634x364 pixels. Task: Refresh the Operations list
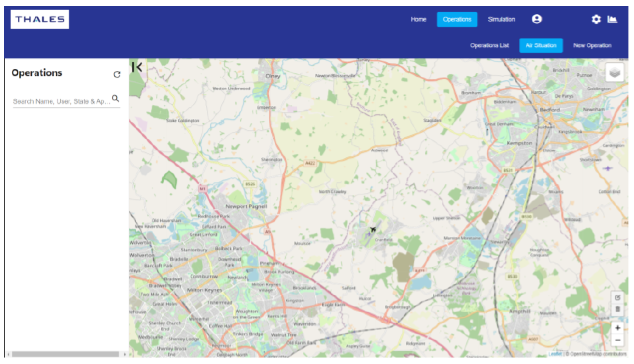(117, 74)
